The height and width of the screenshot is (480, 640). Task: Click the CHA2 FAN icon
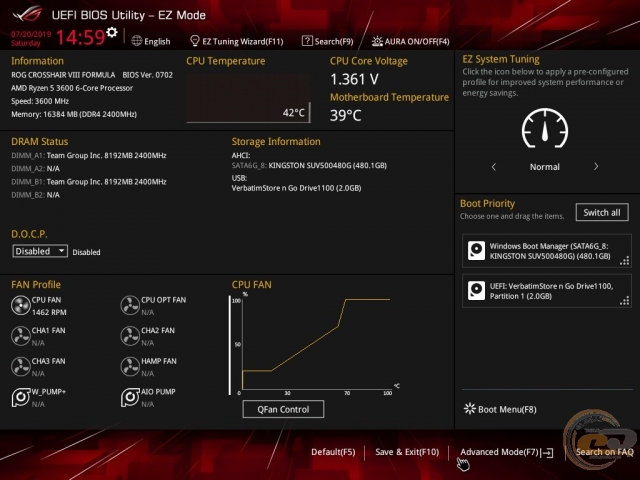coord(130,336)
